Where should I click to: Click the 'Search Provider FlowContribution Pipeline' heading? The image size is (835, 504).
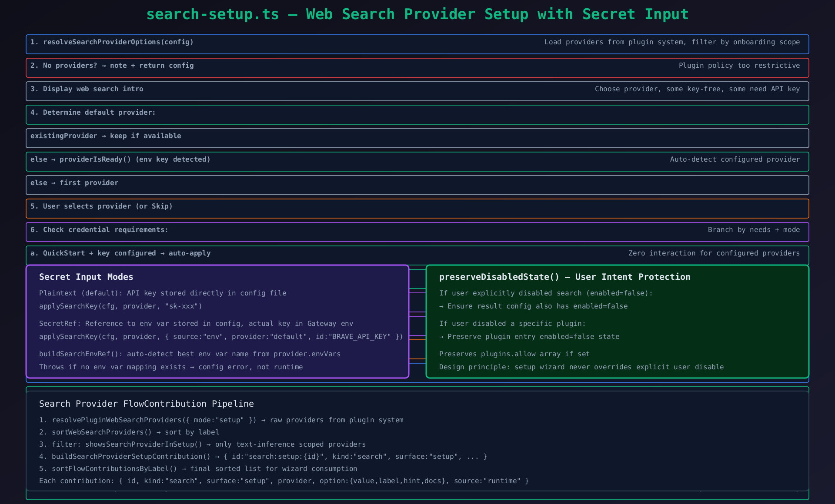pos(146,404)
